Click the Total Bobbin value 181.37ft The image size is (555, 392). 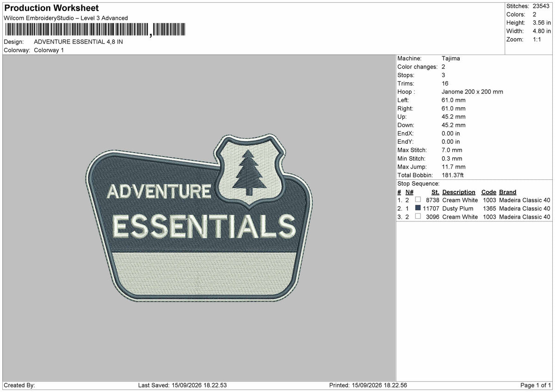[453, 175]
